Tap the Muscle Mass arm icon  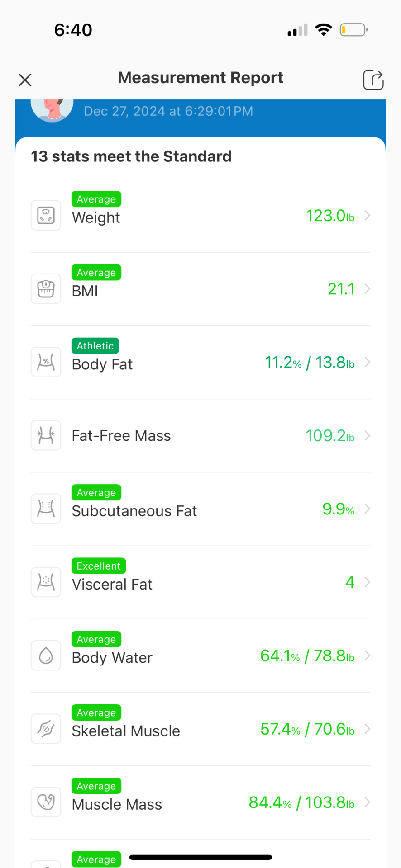pyautogui.click(x=46, y=802)
